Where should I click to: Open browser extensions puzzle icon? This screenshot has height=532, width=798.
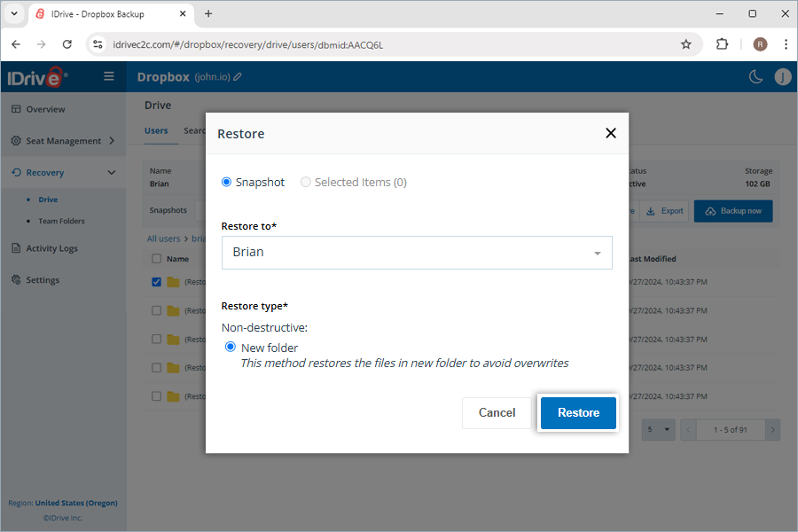coord(722,44)
